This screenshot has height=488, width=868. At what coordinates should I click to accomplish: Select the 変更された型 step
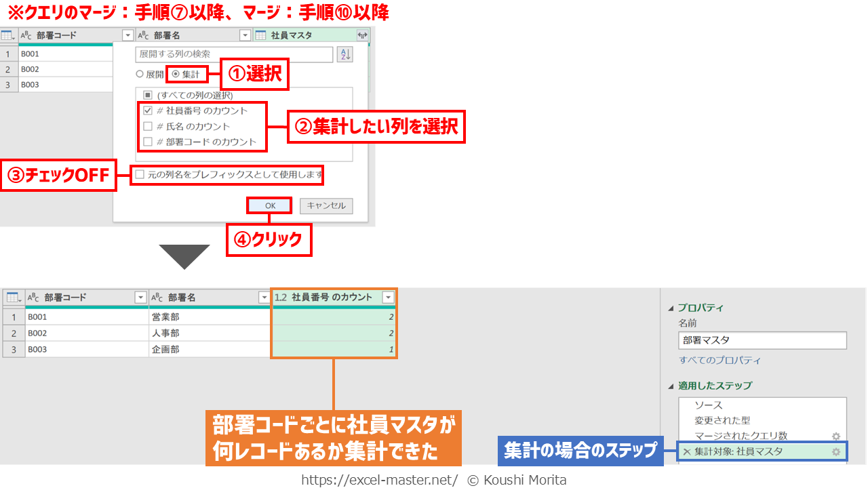[722, 421]
